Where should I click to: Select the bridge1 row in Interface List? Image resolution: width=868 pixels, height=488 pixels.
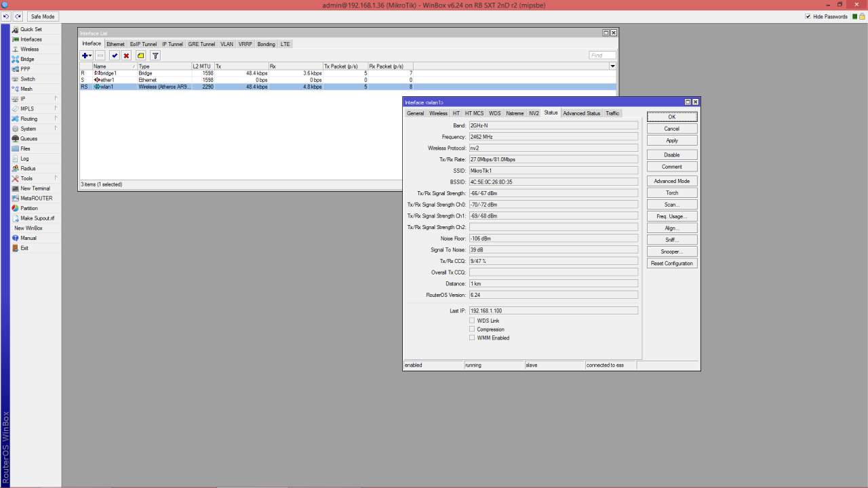pos(348,73)
